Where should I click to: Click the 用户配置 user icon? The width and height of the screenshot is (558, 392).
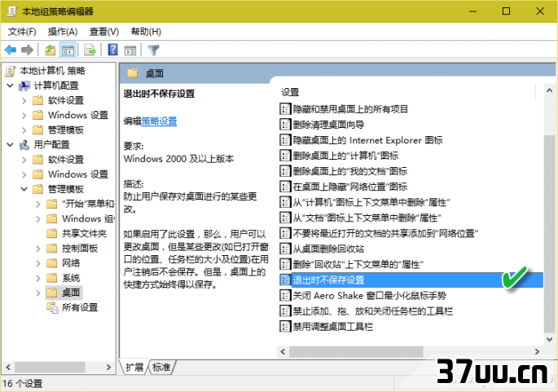(x=24, y=144)
